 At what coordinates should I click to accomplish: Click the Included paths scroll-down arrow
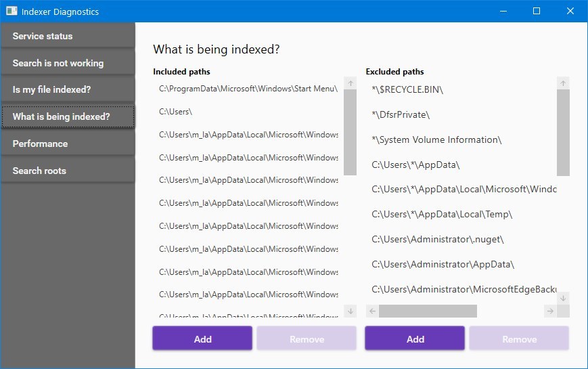350,311
